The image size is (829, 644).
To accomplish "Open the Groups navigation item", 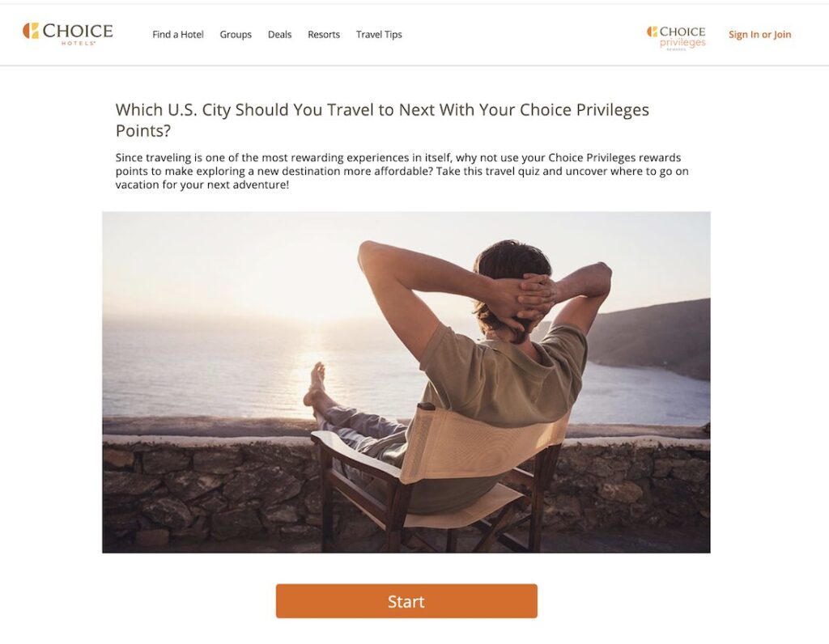I will 236,34.
